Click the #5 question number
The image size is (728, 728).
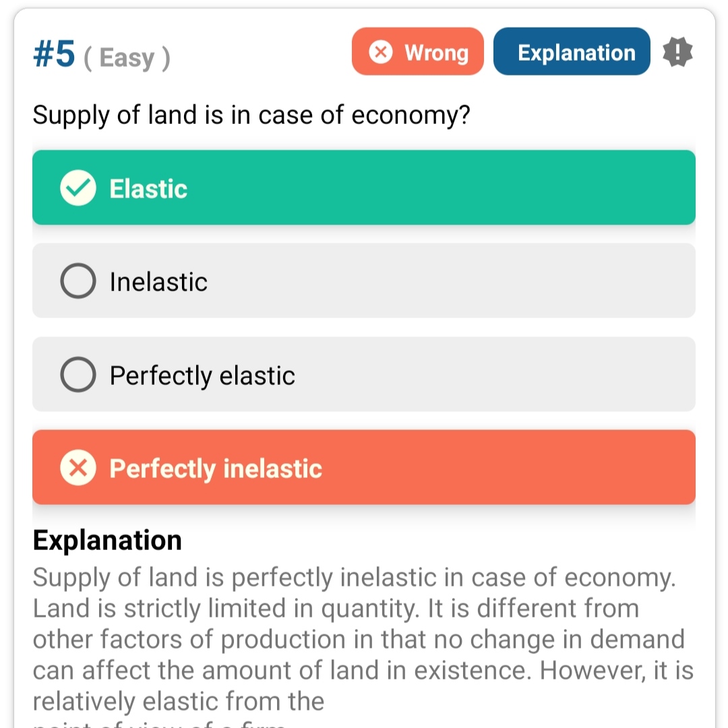point(54,54)
